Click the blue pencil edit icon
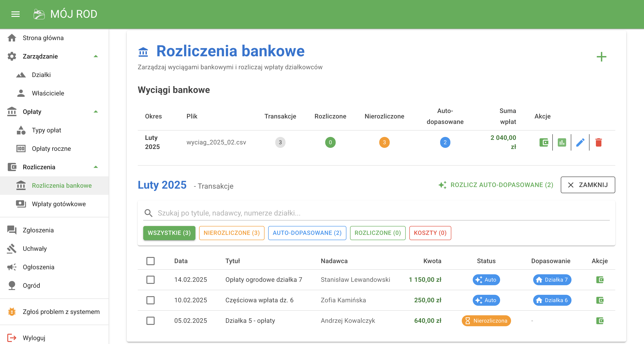Viewport: 644px width, 344px height. (x=581, y=142)
